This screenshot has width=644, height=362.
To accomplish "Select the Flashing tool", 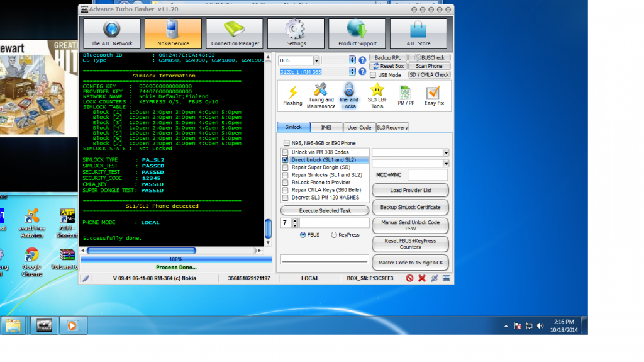I will tap(292, 94).
